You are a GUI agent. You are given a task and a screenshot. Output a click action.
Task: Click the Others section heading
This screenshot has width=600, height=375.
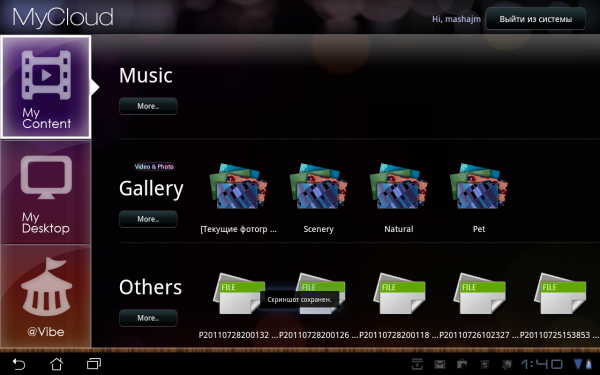[x=150, y=287]
